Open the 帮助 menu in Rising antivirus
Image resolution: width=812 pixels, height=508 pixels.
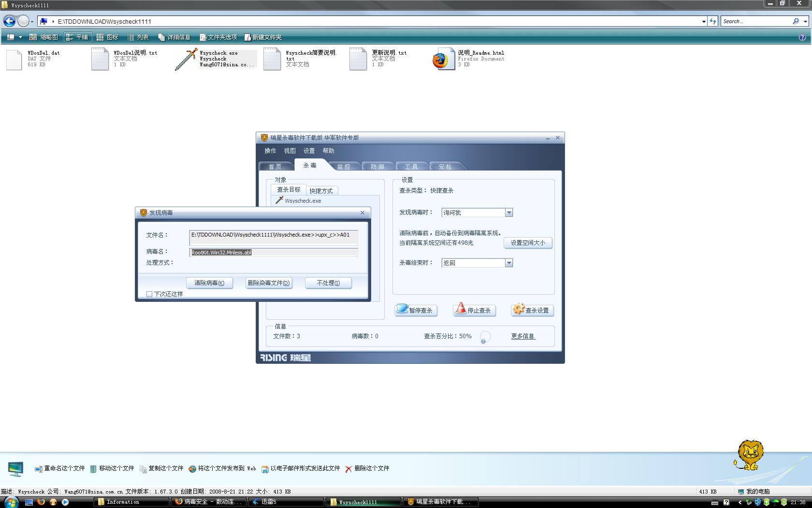(328, 151)
